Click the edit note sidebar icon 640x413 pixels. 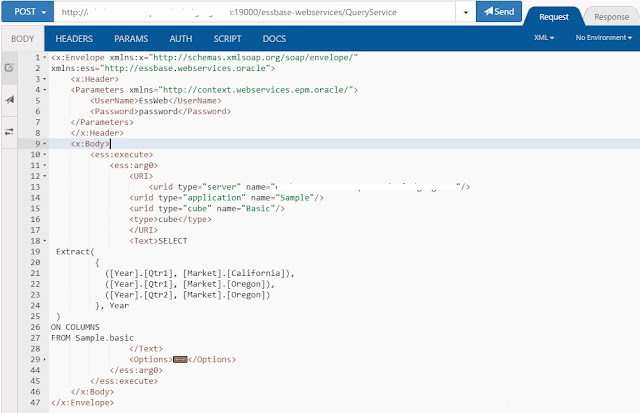click(x=9, y=68)
